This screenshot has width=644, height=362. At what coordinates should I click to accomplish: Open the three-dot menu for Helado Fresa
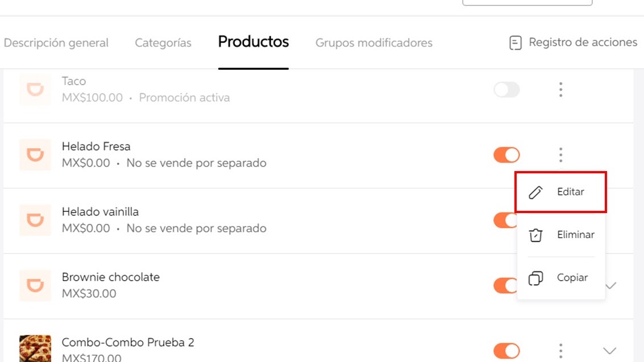click(560, 155)
